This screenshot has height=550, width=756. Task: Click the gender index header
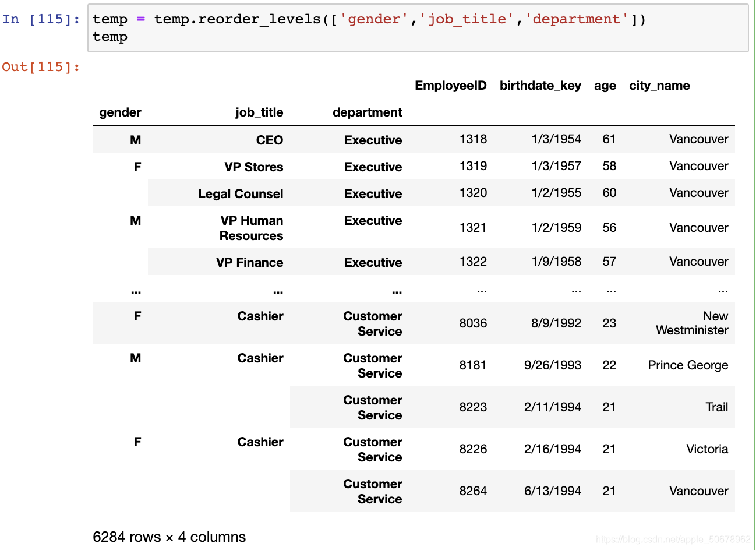[120, 112]
